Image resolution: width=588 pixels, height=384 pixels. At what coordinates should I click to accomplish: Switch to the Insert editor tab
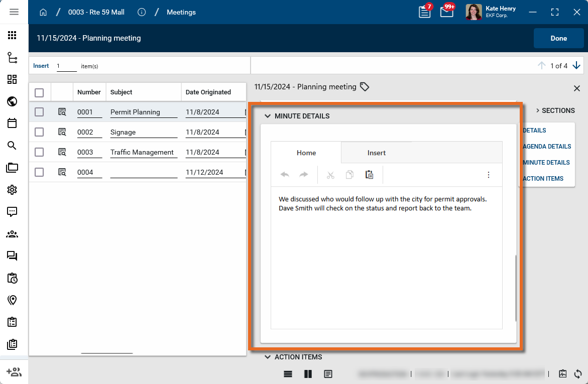click(376, 153)
